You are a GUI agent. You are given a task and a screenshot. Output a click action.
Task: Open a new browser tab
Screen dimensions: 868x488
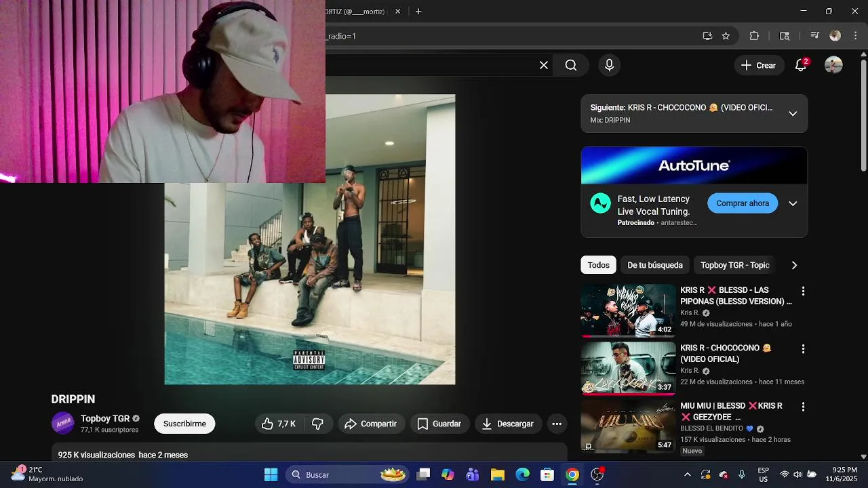coord(418,12)
